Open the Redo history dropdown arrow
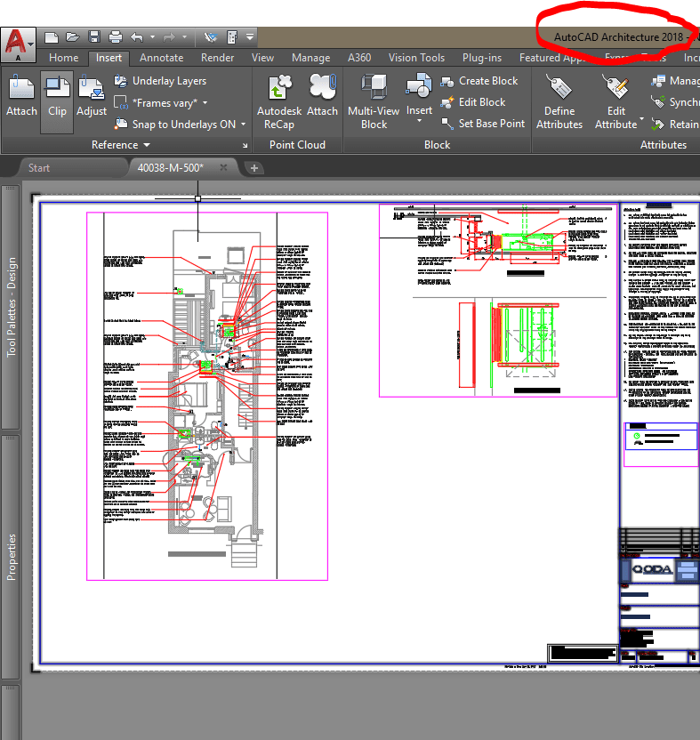The height and width of the screenshot is (740, 700). [184, 37]
